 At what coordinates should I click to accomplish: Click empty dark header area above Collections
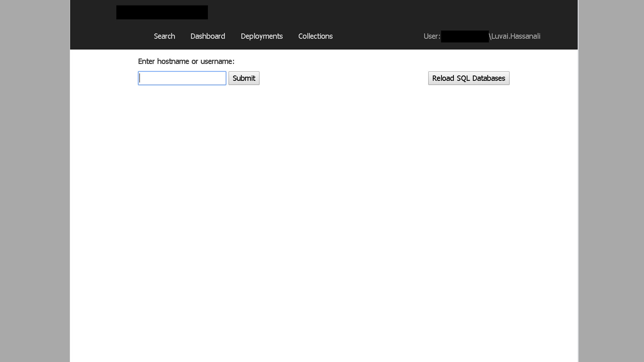tap(315, 13)
